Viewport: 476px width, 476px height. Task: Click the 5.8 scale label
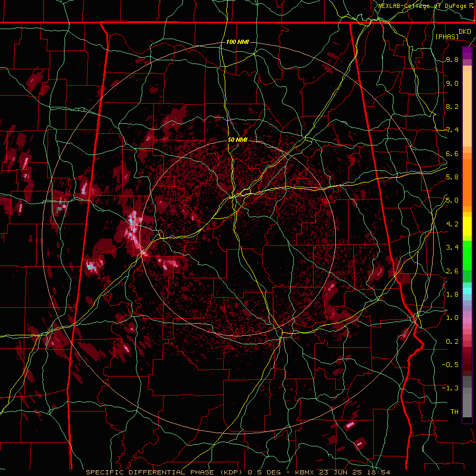click(x=452, y=177)
